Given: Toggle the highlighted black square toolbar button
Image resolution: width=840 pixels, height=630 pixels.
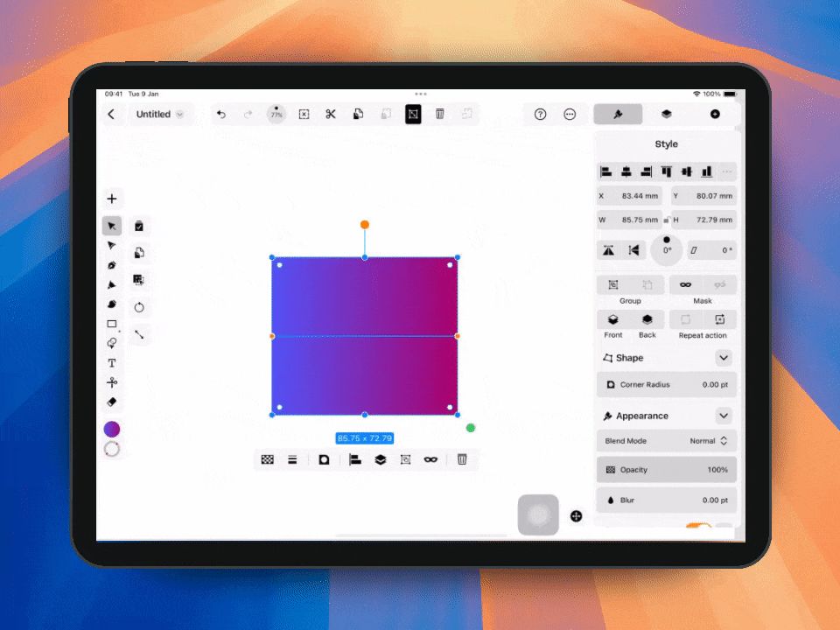Looking at the screenshot, I should (x=413, y=114).
